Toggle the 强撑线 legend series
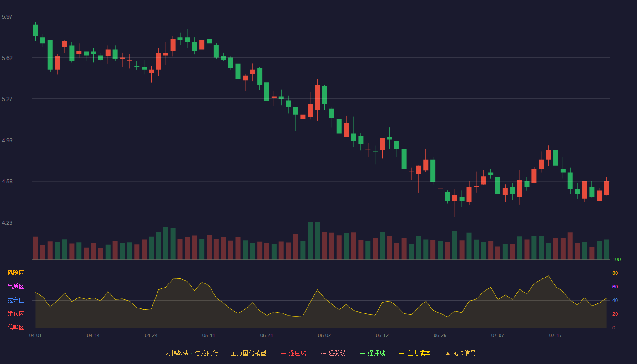This screenshot has width=637, height=364. coord(373,353)
